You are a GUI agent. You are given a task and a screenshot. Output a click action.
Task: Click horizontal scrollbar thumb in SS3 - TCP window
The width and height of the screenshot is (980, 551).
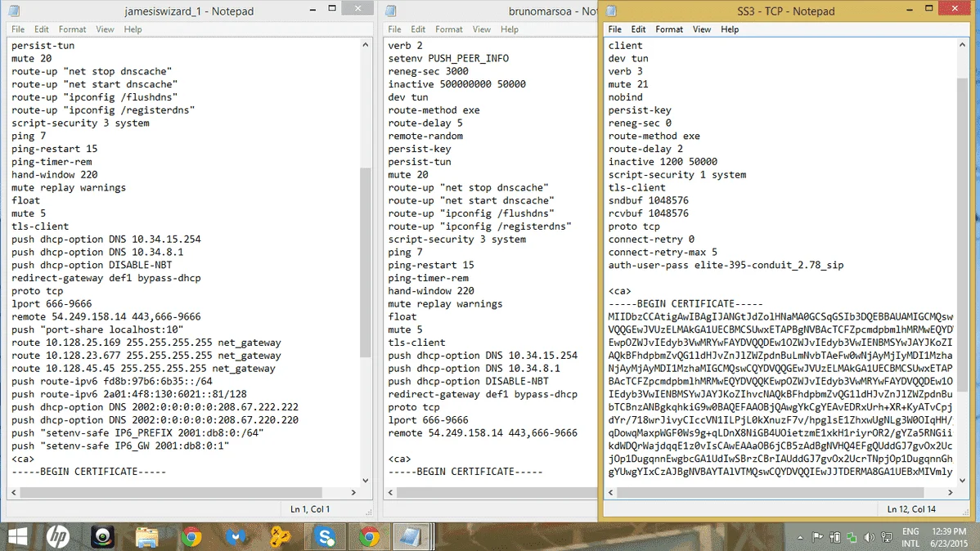click(771, 492)
